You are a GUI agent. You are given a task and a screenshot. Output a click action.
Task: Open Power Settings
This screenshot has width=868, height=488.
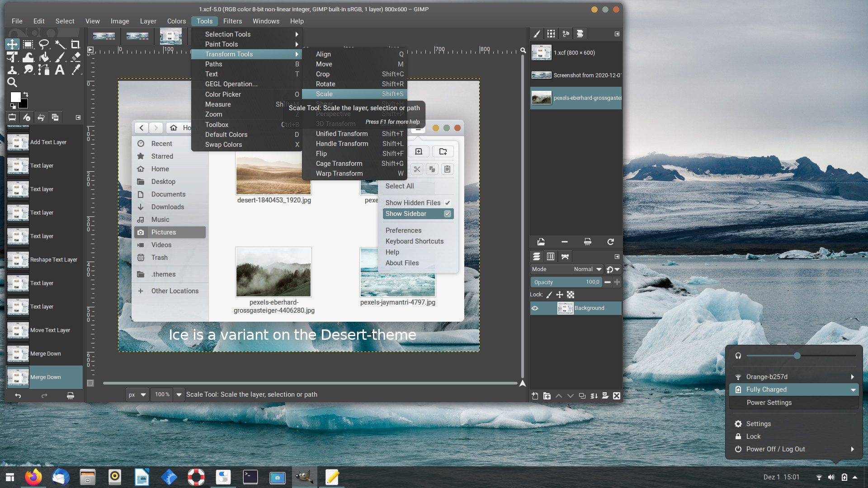click(x=769, y=403)
